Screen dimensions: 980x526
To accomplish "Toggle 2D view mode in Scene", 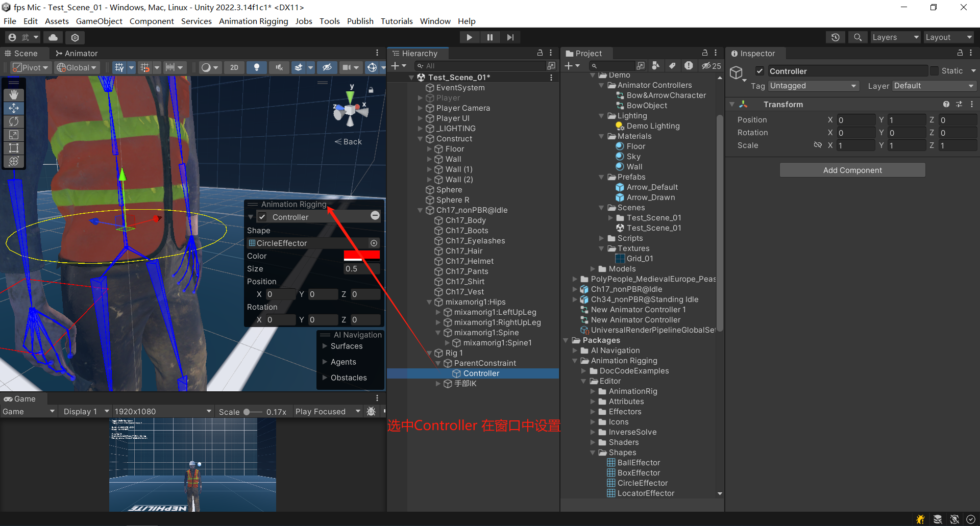I will [x=234, y=67].
